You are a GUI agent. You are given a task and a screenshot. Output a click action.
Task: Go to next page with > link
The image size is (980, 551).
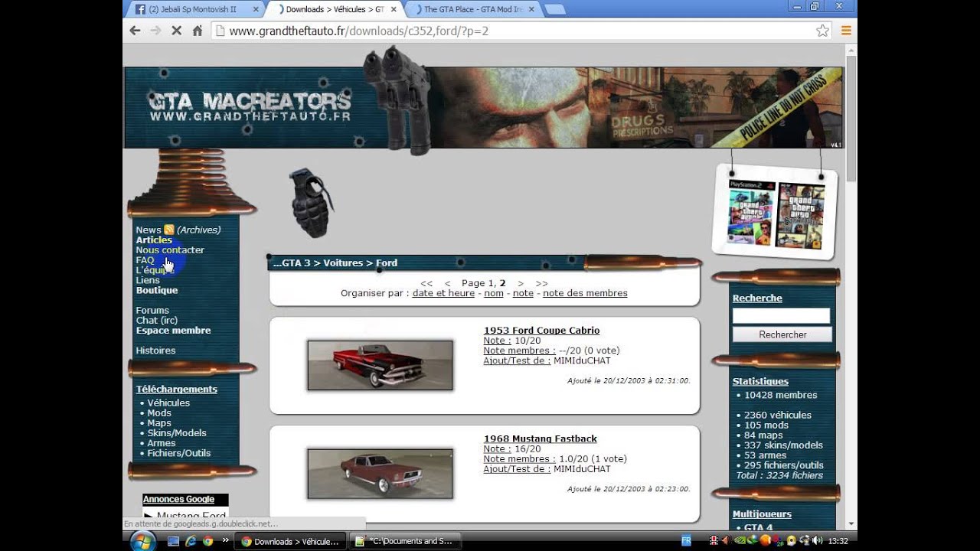pos(521,283)
